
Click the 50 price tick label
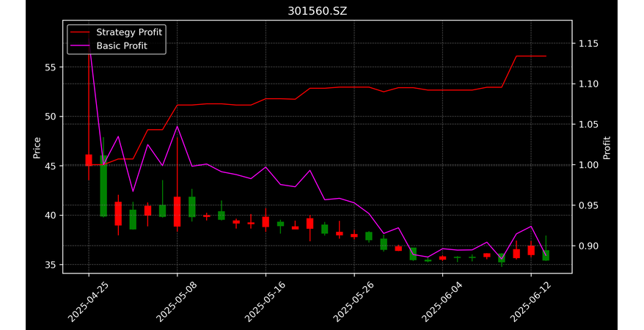click(x=51, y=117)
